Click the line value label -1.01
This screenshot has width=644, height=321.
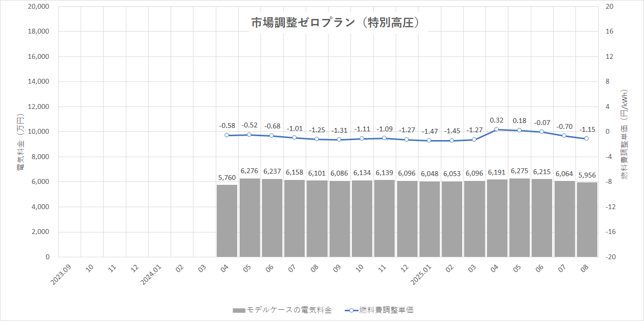(294, 128)
